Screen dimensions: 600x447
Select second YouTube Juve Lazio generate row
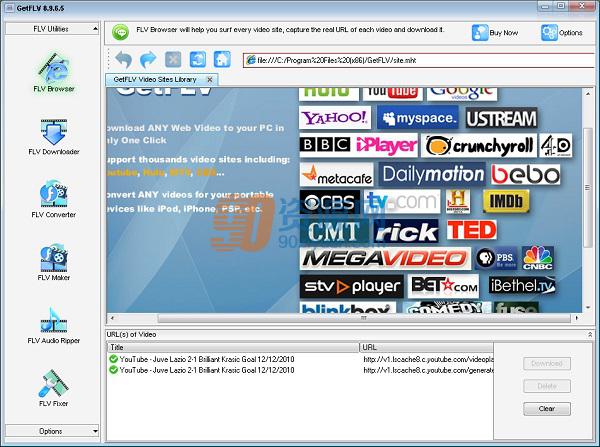[x=301, y=370]
